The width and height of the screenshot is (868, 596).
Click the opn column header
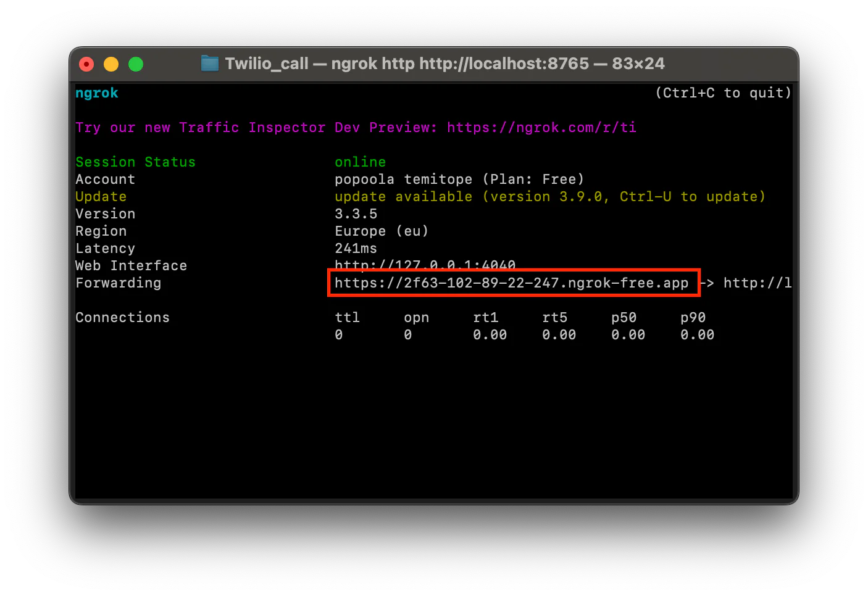coord(417,318)
